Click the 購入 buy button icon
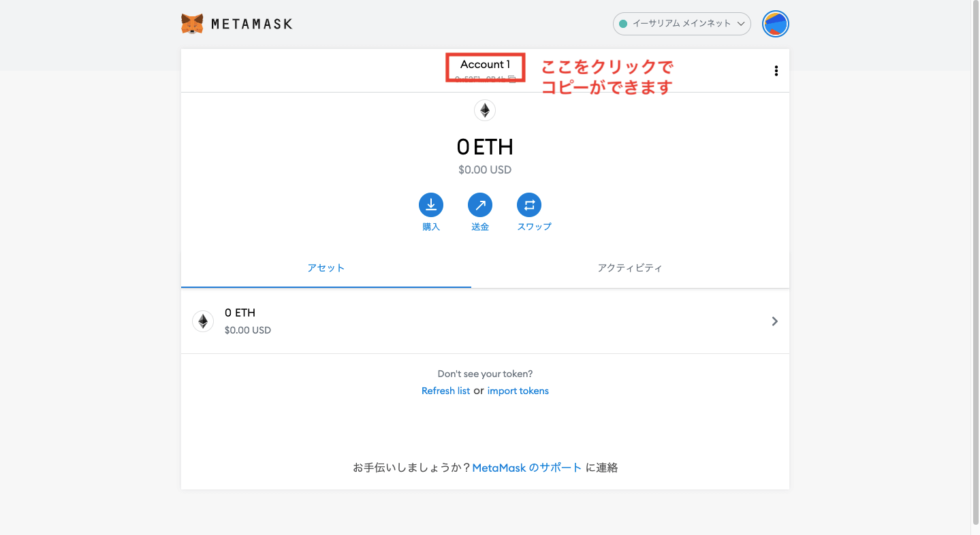The height and width of the screenshot is (535, 980). [x=431, y=205]
